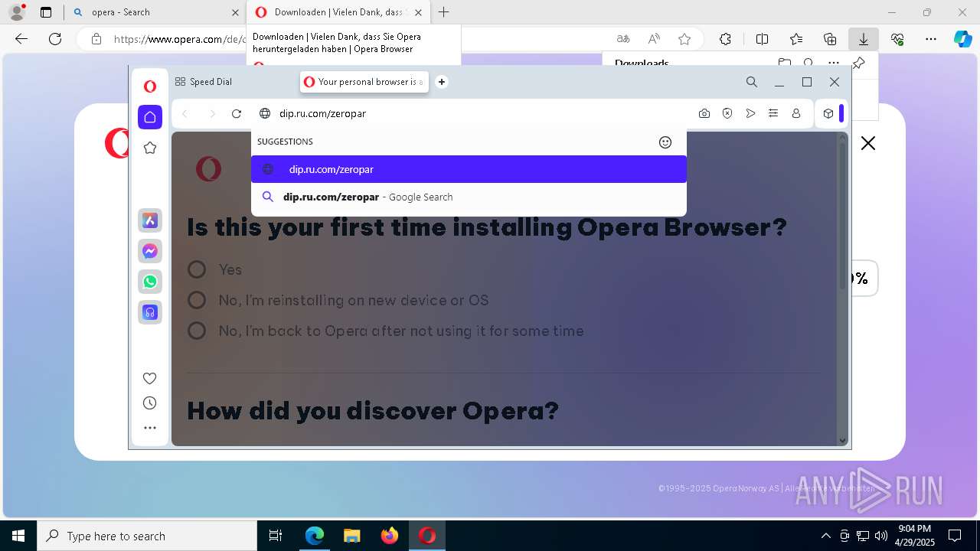Click the Windows taskbar search box
This screenshot has height=551, width=980.
[147, 536]
